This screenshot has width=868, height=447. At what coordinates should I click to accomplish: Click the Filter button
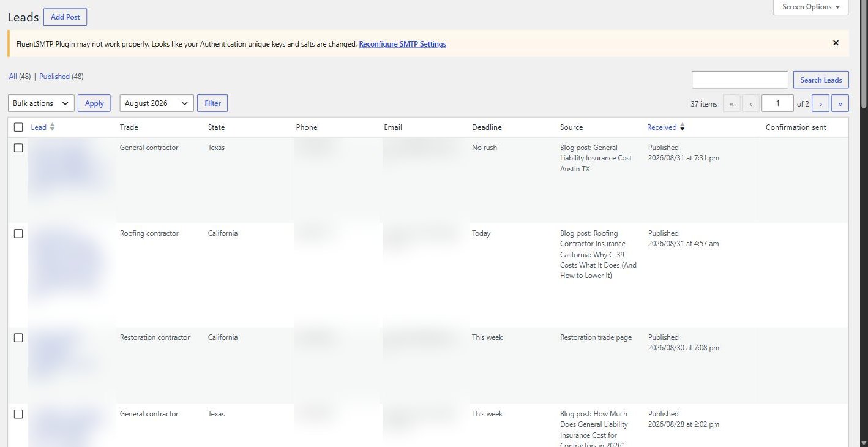[212, 103]
